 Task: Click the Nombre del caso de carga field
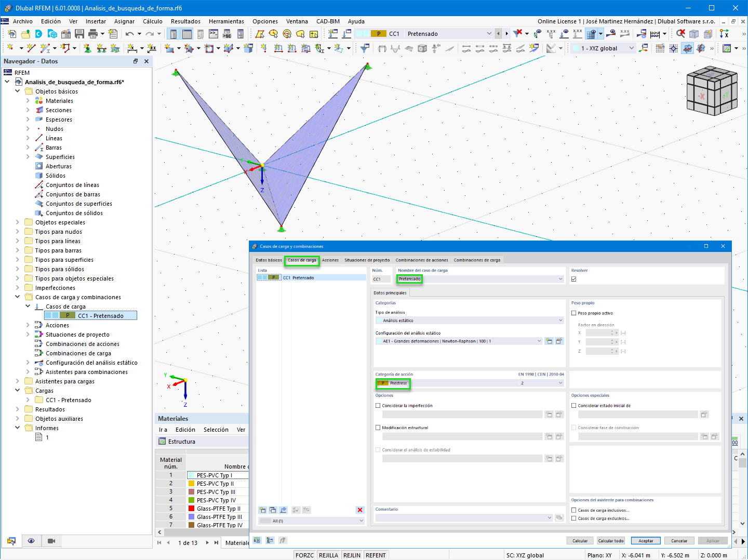[480, 279]
